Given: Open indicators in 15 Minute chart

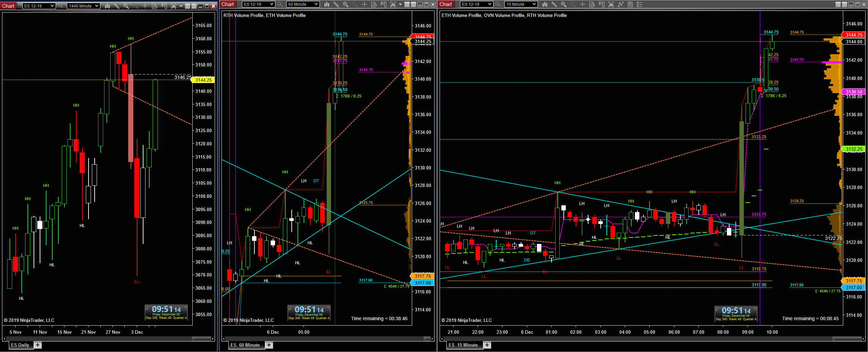Looking at the screenshot, I should point(611,4).
